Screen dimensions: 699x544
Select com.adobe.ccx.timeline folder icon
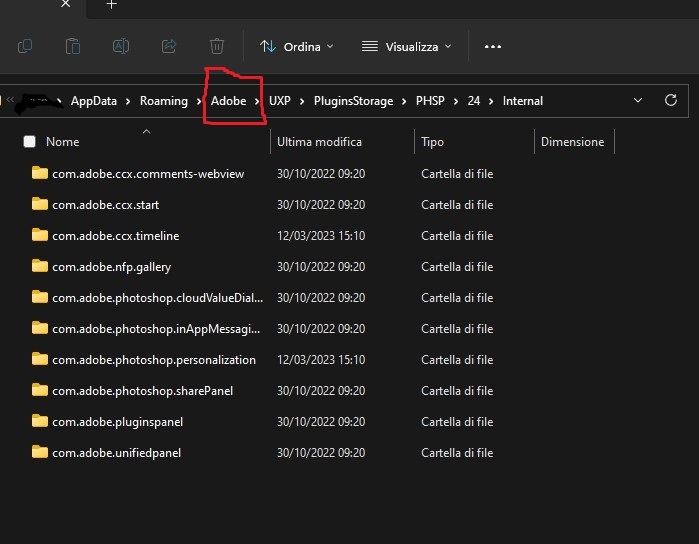[40, 235]
